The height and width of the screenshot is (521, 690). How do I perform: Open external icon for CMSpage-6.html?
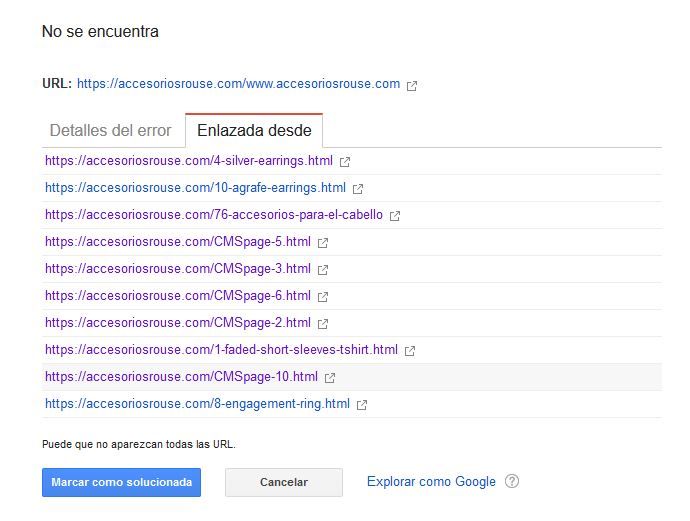[323, 297]
